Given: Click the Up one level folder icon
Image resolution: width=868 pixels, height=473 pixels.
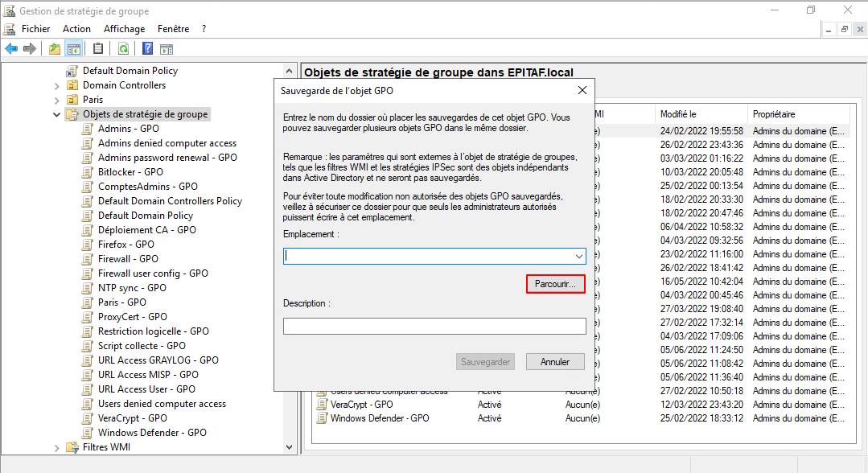Looking at the screenshot, I should coord(55,49).
